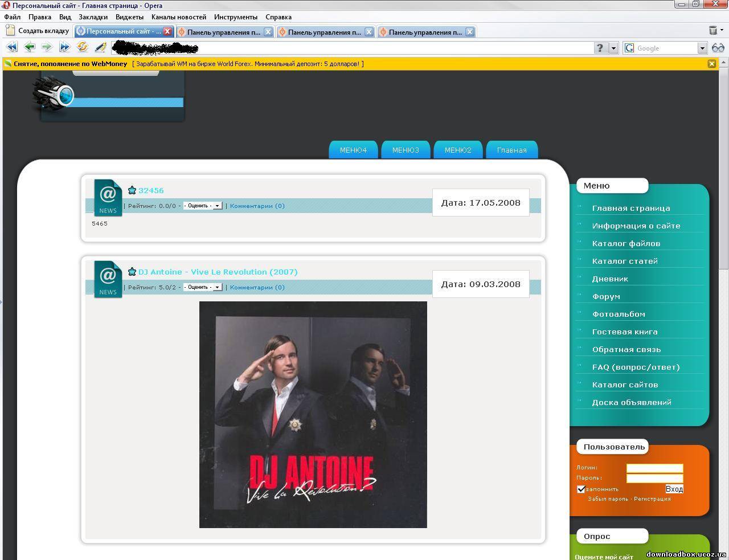Viewport: 729px width, 560px height.
Task: Open the Виджеты menu
Action: point(129,17)
